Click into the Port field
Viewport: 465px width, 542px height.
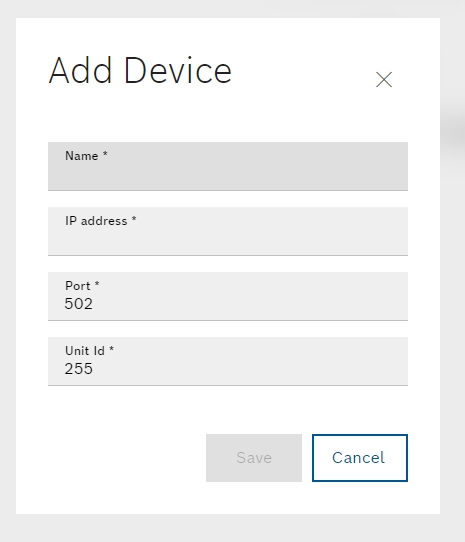[x=228, y=296]
